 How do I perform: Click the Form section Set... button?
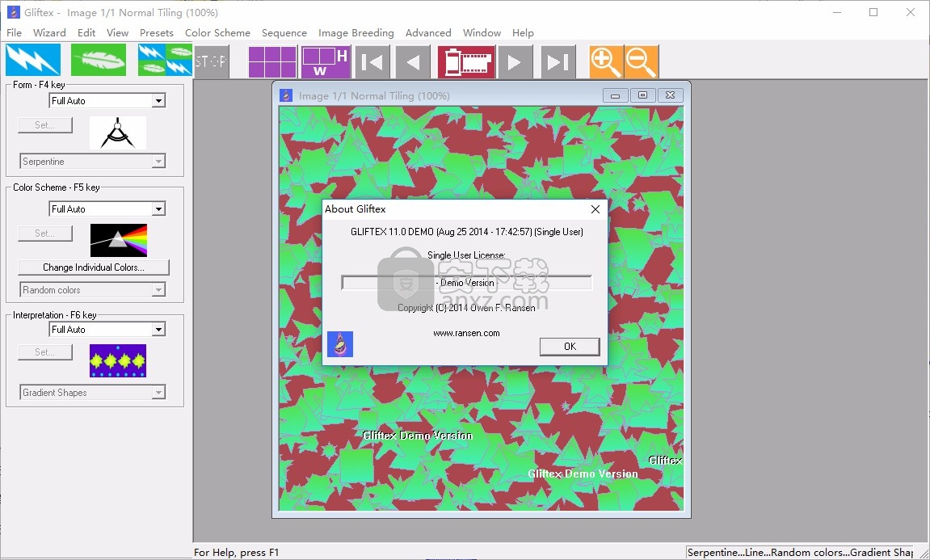point(45,125)
